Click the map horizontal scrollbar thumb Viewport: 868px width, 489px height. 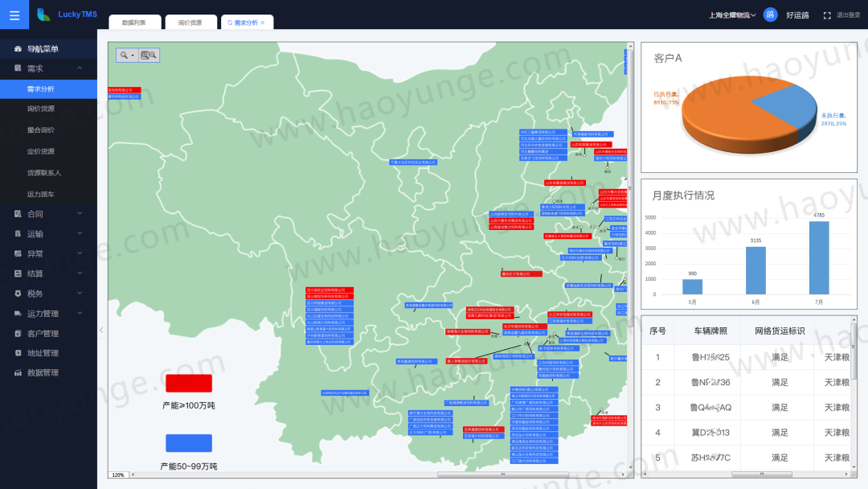(x=502, y=475)
